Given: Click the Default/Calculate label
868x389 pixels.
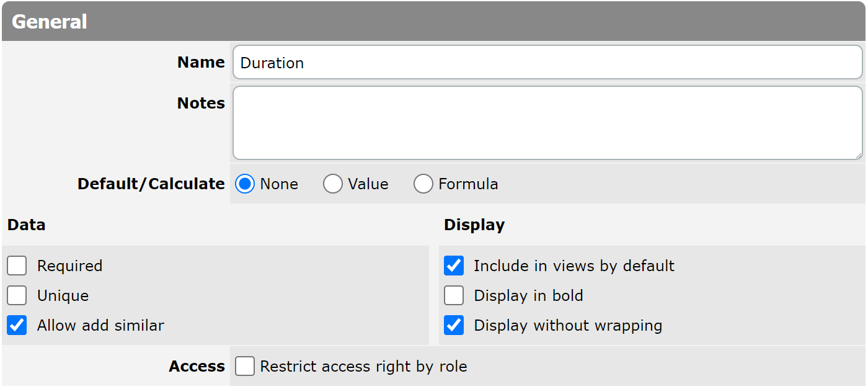Looking at the screenshot, I should [151, 184].
